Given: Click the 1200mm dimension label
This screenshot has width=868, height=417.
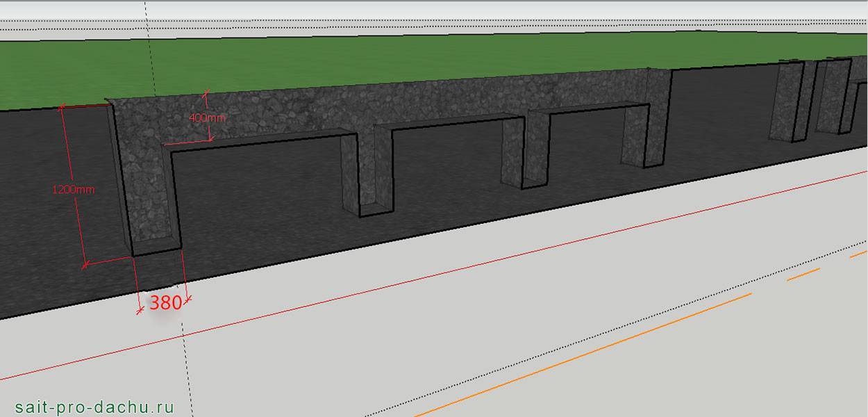Looking at the screenshot, I should coord(74,189).
